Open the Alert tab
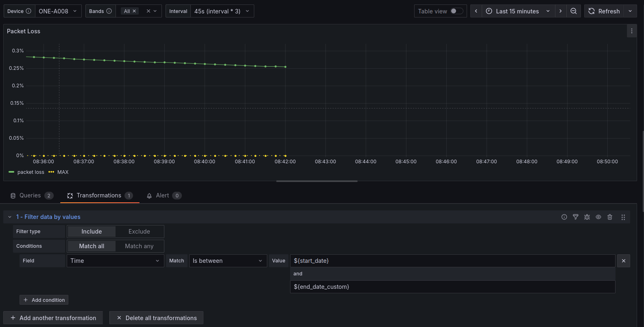The image size is (644, 327). (164, 195)
